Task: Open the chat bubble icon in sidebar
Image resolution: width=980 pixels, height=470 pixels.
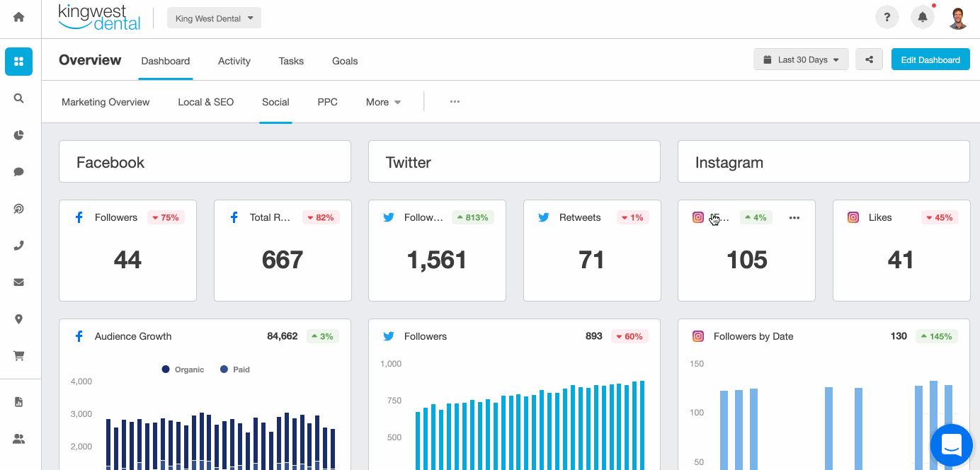Action: (19, 172)
